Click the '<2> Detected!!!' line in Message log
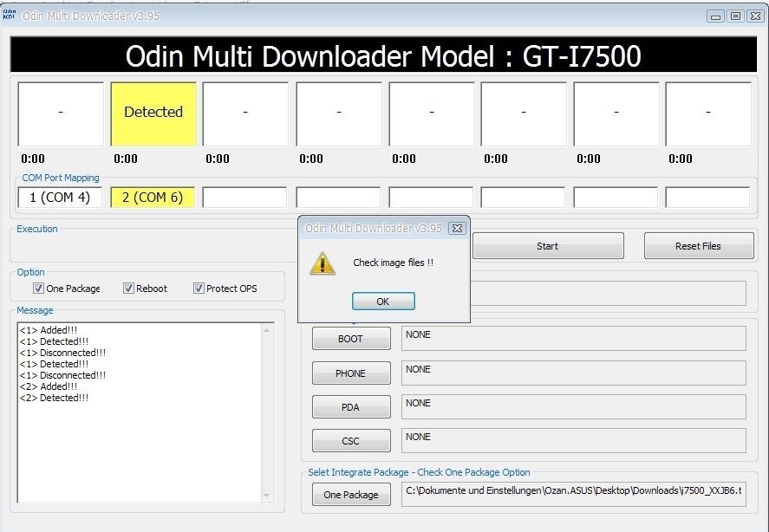Image resolution: width=769 pixels, height=532 pixels. click(x=54, y=398)
